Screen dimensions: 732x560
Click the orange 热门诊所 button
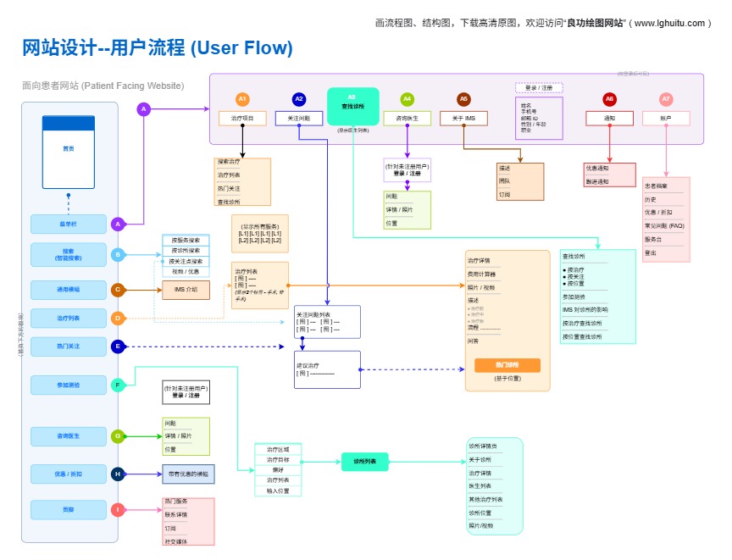click(507, 365)
